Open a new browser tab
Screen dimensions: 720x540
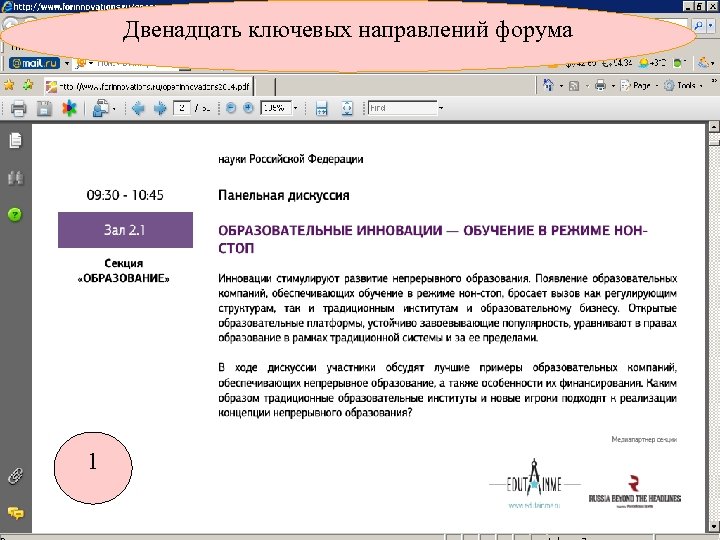click(264, 86)
